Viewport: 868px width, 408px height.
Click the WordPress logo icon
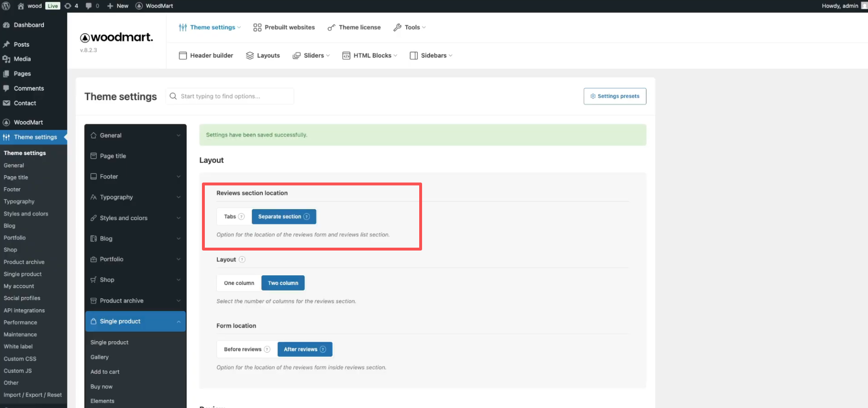(6, 6)
